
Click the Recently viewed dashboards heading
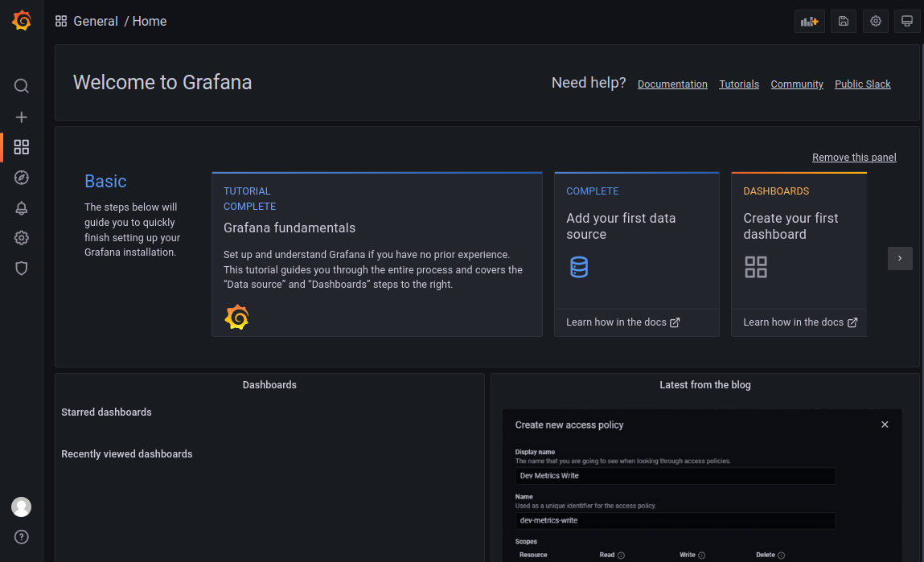point(127,454)
